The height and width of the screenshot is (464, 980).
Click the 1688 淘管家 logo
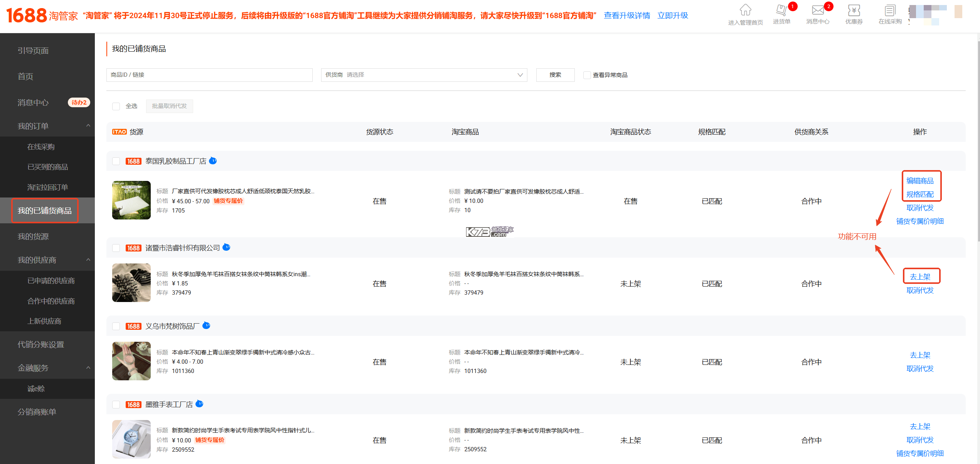[42, 15]
